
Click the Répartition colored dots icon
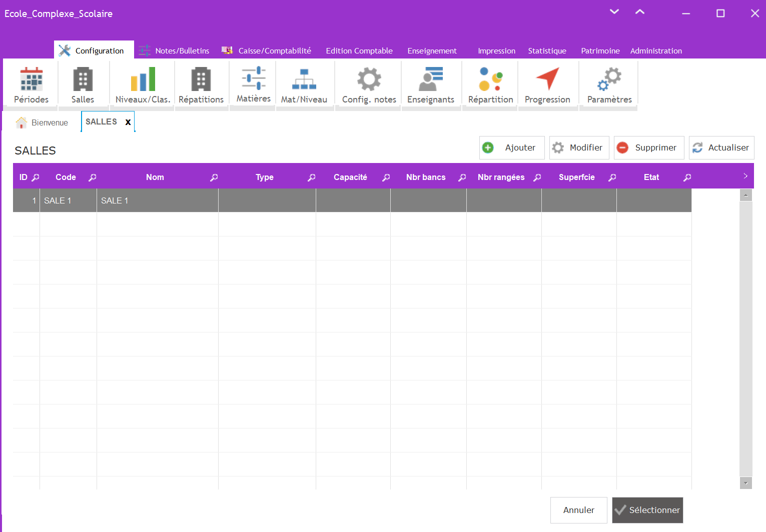coord(490,80)
